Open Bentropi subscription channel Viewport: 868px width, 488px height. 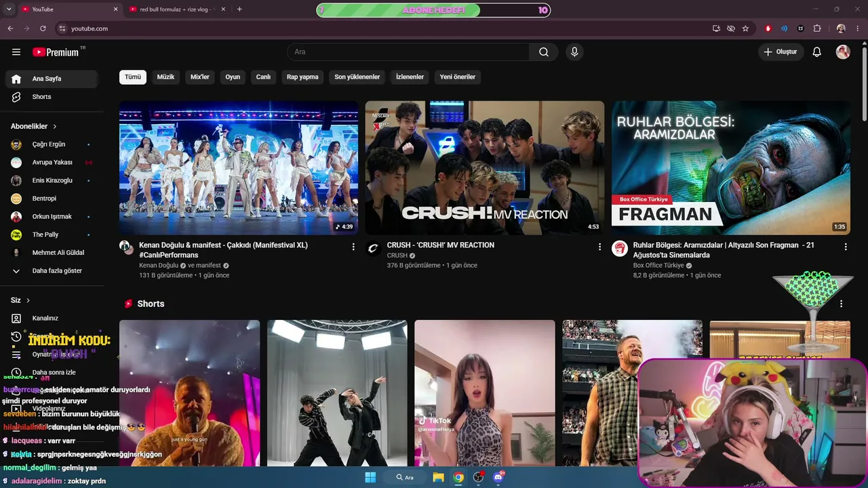coord(52,199)
